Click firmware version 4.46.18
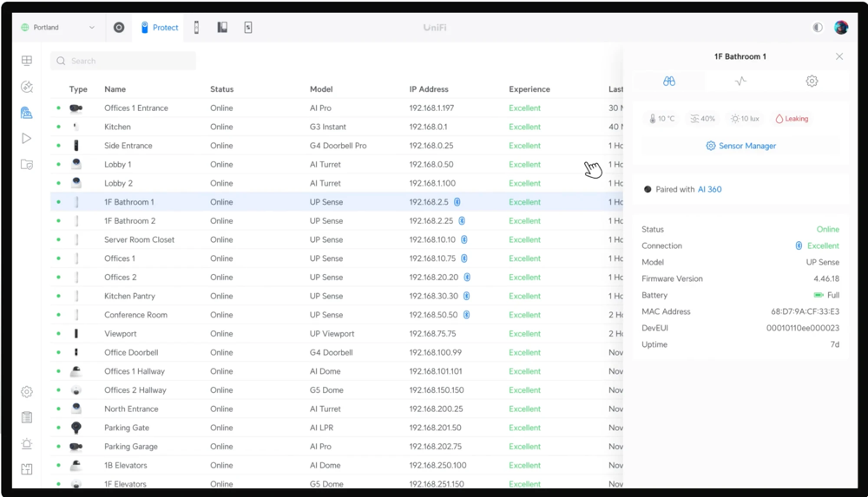The width and height of the screenshot is (868, 497). (x=826, y=278)
